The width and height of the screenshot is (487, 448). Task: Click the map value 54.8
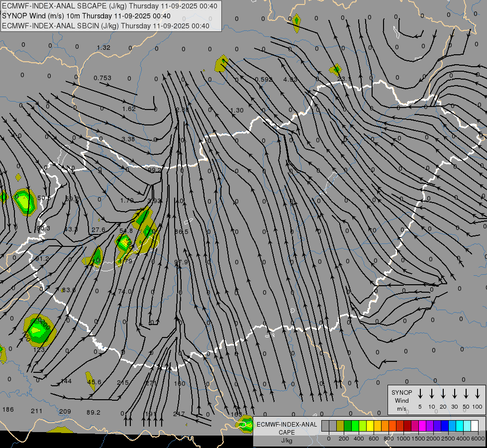(126, 230)
